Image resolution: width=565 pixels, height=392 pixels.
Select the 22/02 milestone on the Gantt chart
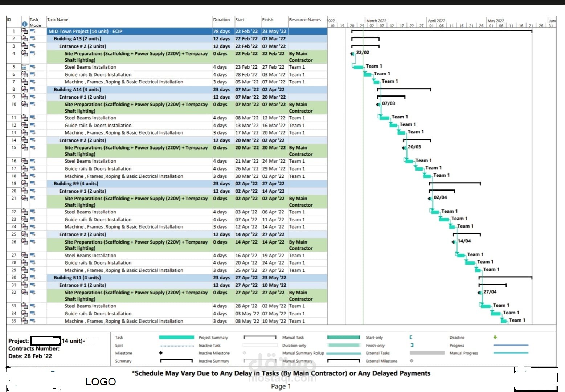coord(352,54)
